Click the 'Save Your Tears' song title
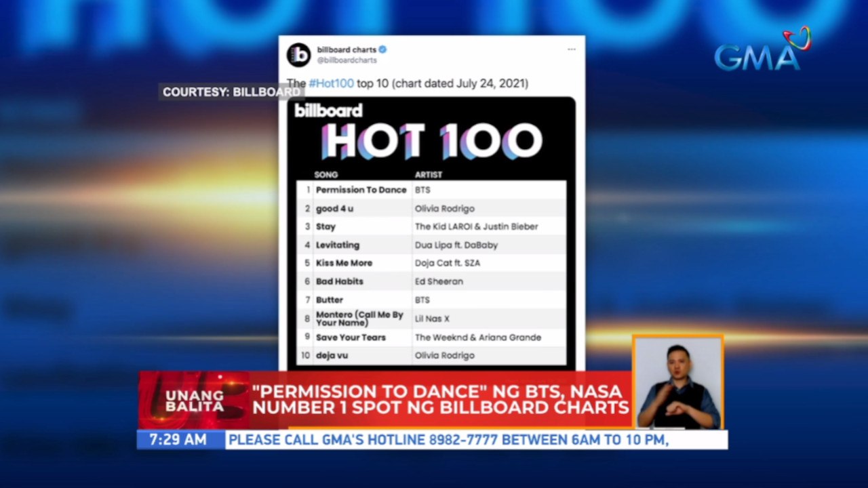The height and width of the screenshot is (488, 868). (351, 338)
